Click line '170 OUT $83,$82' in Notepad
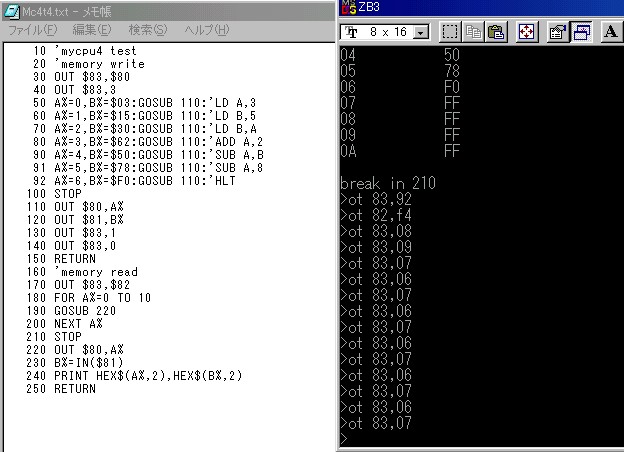The width and height of the screenshot is (624, 452). pos(78,285)
